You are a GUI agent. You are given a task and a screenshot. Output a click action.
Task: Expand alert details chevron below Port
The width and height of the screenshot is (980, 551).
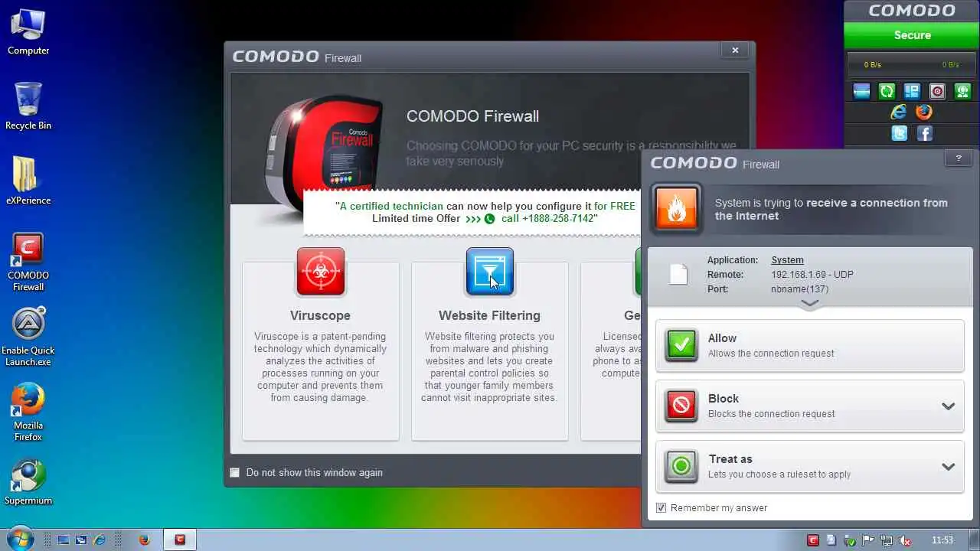coord(809,304)
